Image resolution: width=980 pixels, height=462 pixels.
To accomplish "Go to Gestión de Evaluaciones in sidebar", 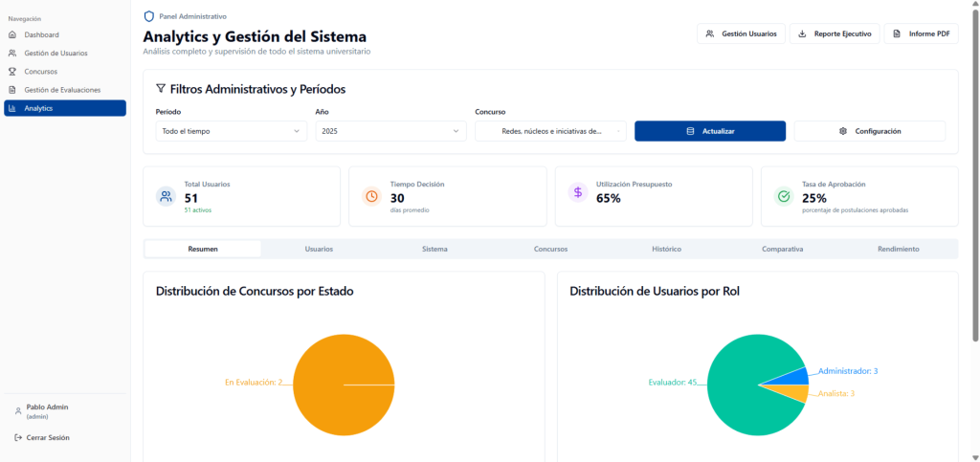I will (x=62, y=90).
